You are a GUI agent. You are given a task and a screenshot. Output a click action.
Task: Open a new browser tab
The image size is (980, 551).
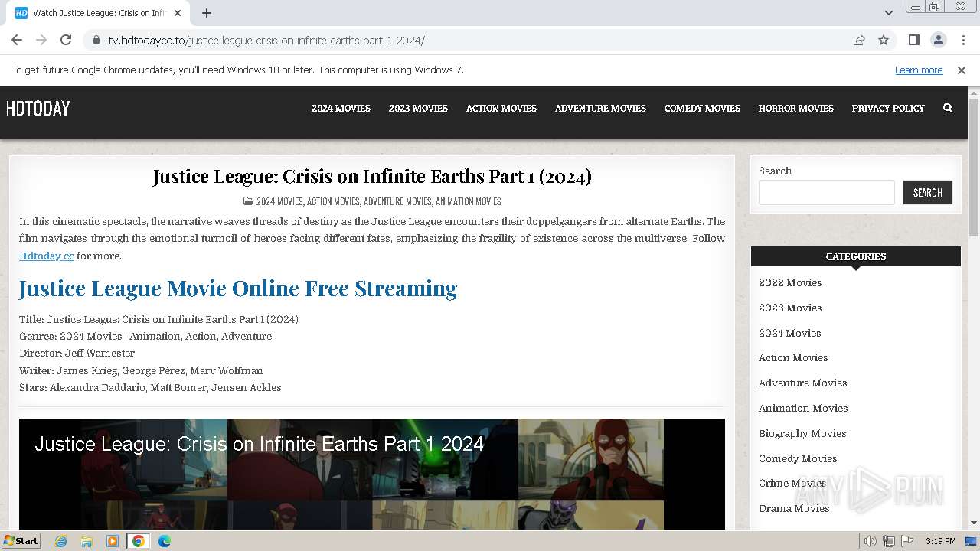click(207, 13)
